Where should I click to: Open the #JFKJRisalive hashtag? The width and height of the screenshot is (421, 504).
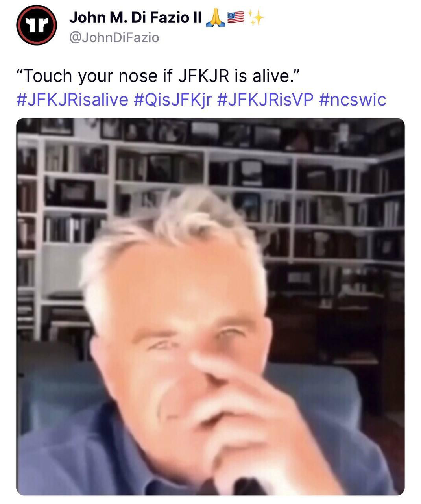click(x=72, y=99)
